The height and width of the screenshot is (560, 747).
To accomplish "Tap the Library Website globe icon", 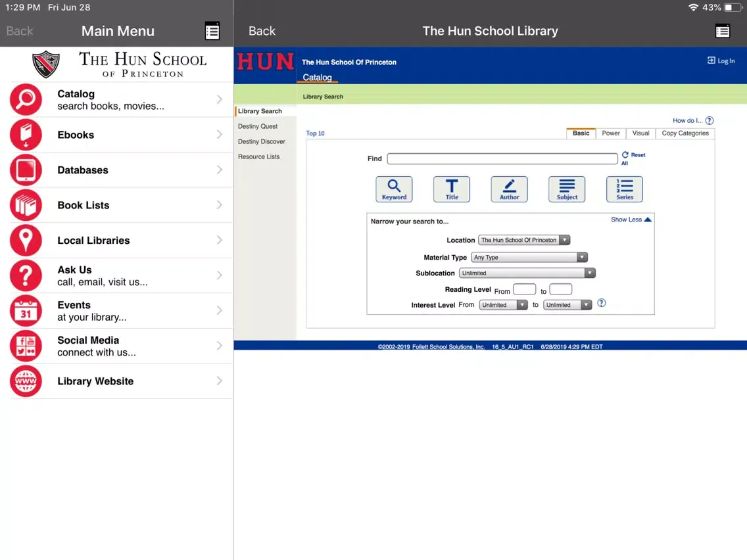I will [26, 381].
